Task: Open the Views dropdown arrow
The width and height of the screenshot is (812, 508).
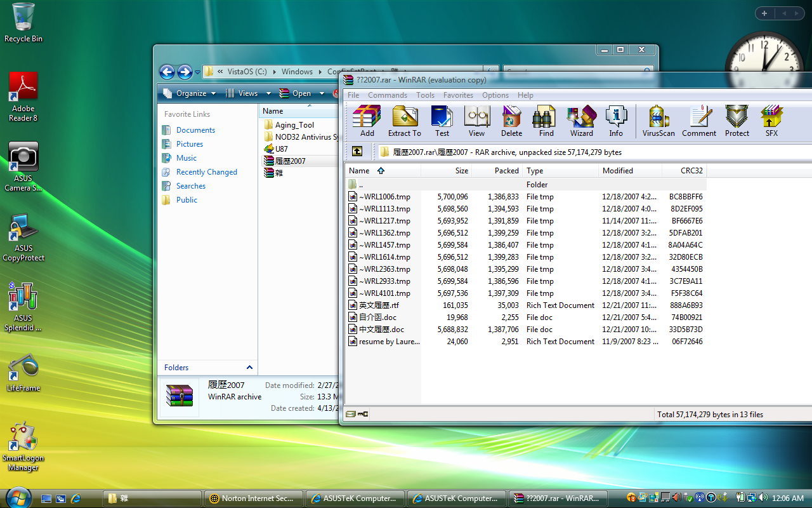Action: [x=268, y=93]
